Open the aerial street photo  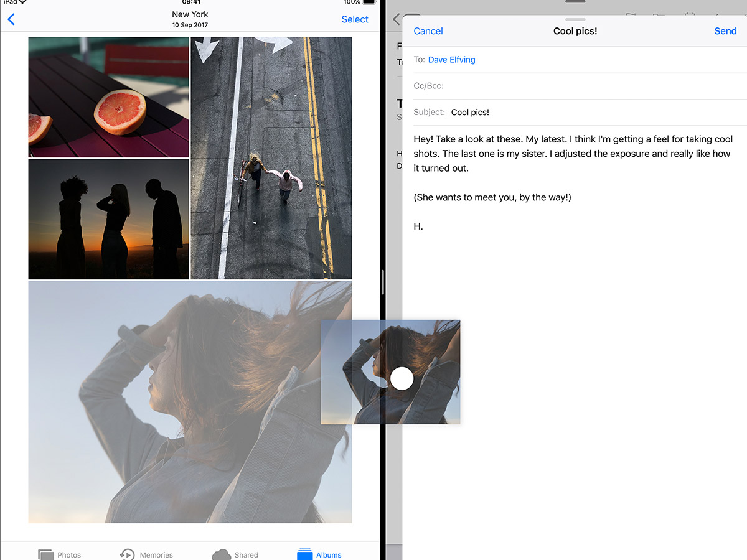pos(271,158)
